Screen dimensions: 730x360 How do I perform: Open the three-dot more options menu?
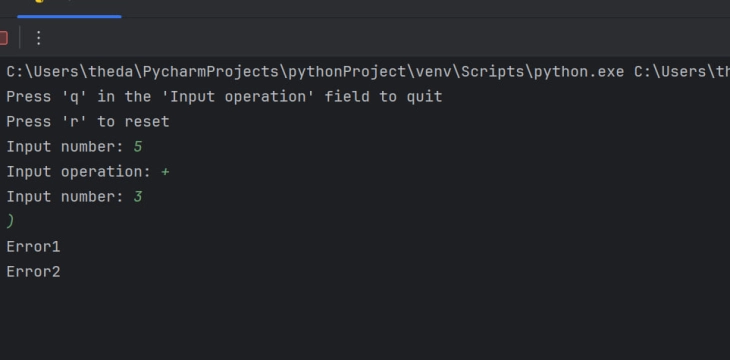point(39,38)
